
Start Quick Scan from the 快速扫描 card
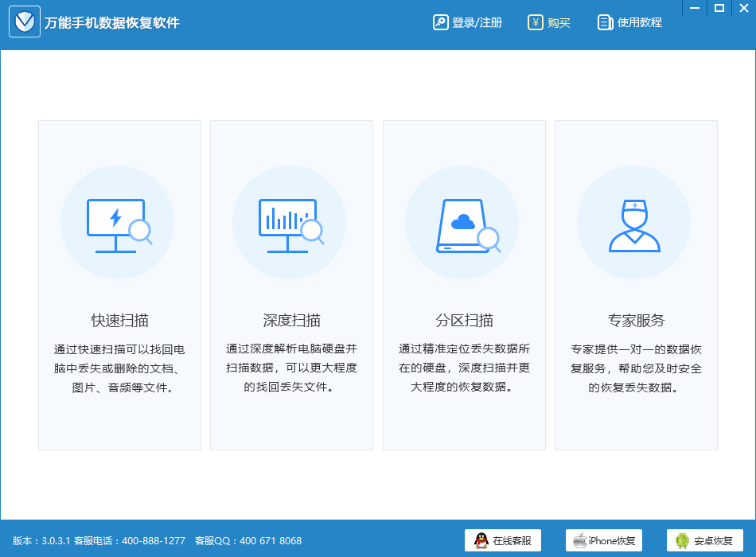click(118, 286)
